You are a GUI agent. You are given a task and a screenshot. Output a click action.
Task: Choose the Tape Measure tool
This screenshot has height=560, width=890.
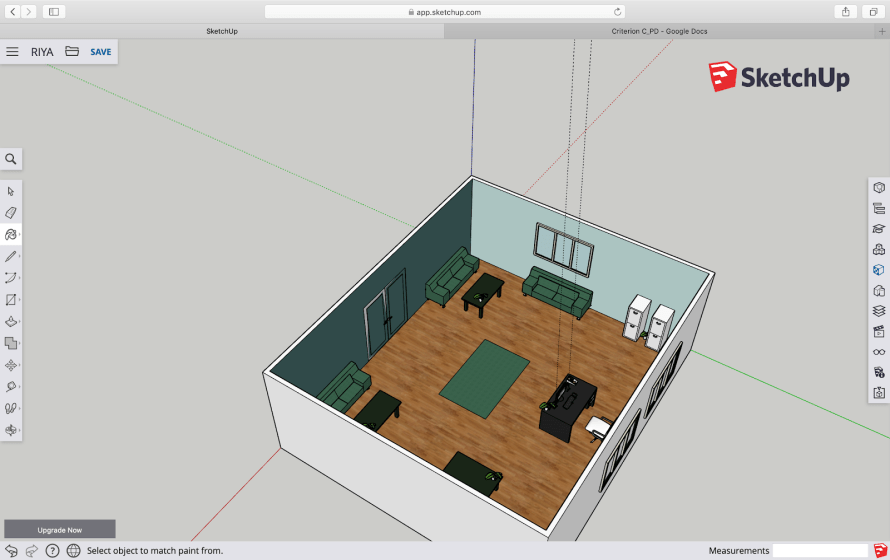pos(11,387)
